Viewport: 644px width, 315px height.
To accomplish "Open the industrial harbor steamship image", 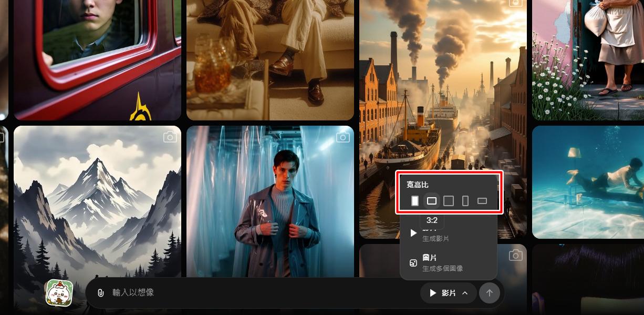I will (x=442, y=95).
